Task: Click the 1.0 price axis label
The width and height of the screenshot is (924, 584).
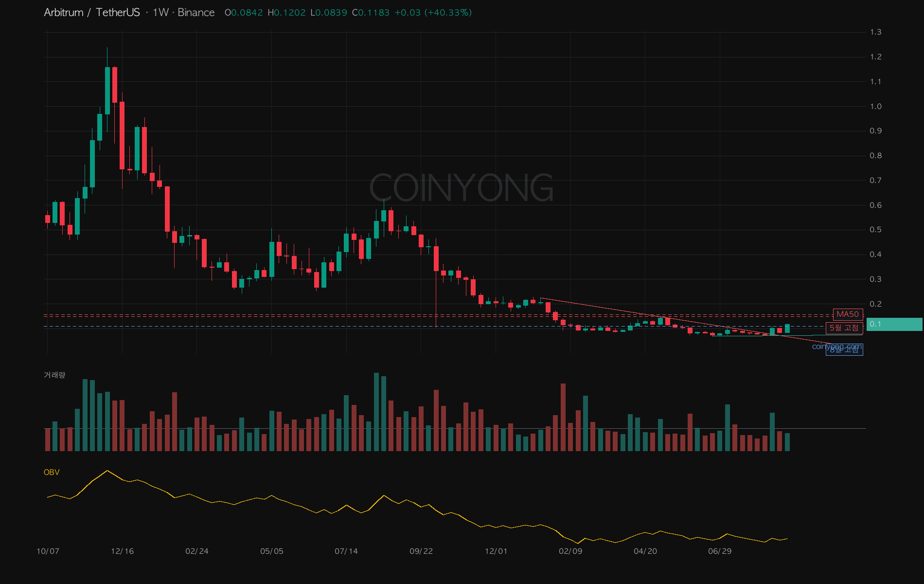Action: coord(875,107)
